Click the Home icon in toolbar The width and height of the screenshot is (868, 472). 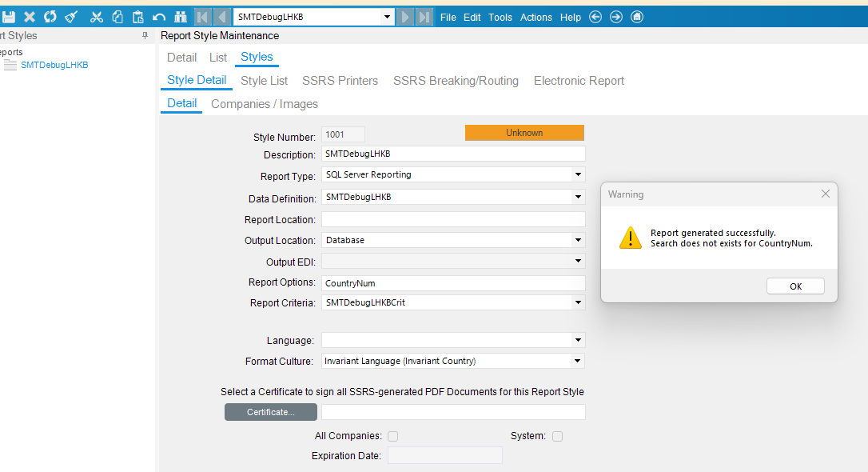point(637,17)
